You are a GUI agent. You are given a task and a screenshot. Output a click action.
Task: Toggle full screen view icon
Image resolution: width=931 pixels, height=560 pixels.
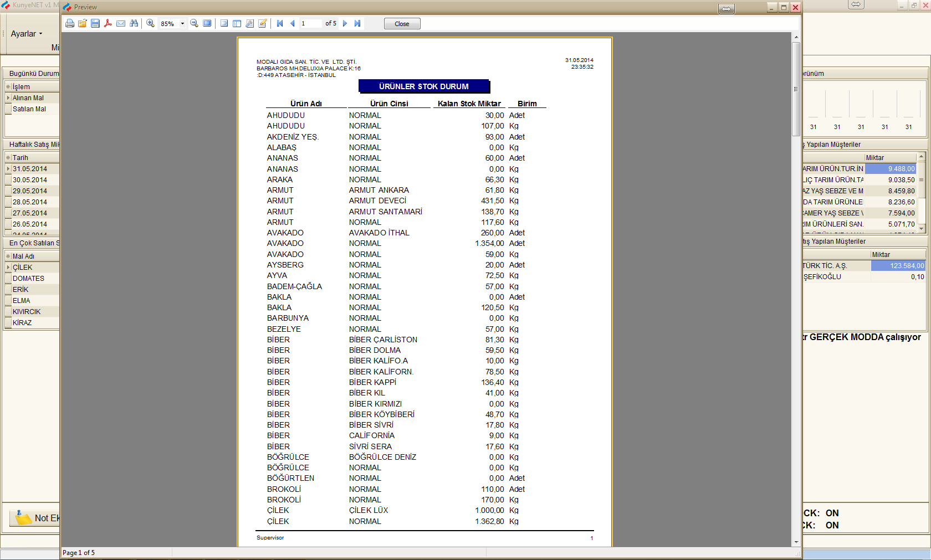coord(207,23)
